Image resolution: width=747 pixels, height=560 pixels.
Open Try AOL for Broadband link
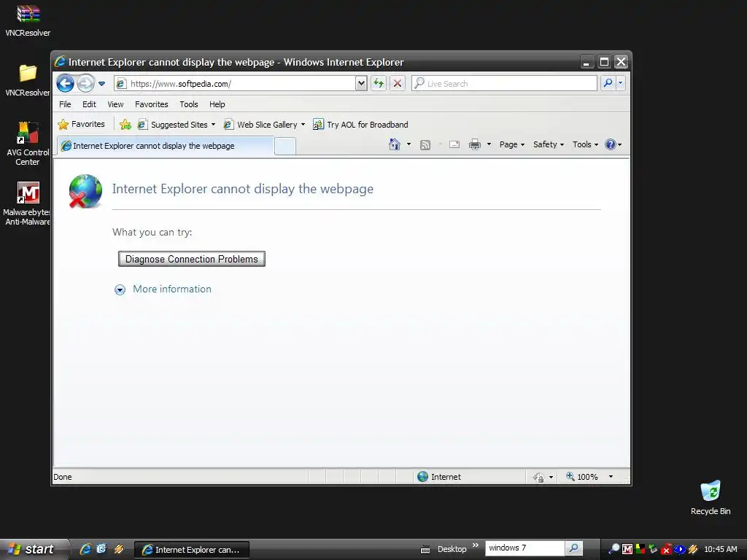point(360,124)
